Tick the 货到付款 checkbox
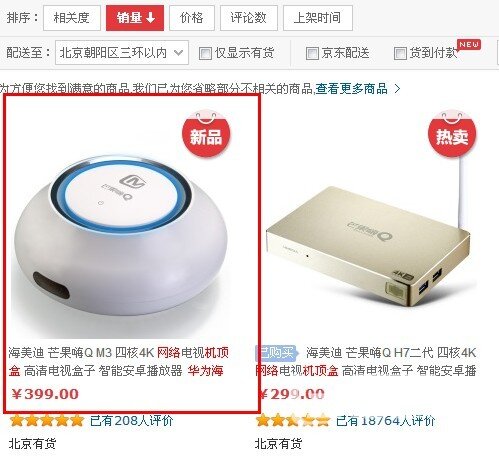499x459 pixels. coord(400,53)
